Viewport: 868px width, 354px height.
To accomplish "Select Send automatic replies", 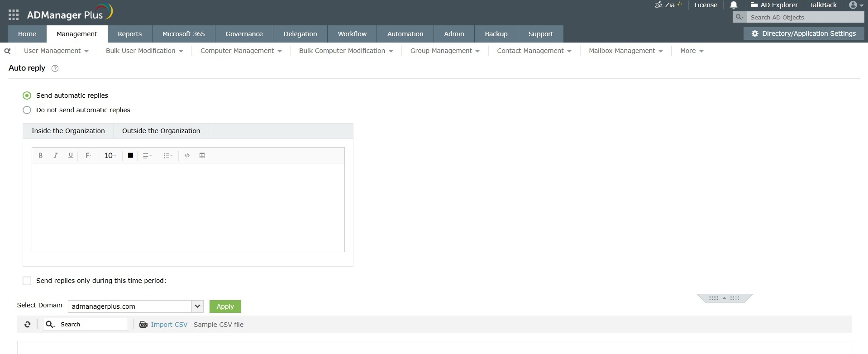I will [27, 96].
